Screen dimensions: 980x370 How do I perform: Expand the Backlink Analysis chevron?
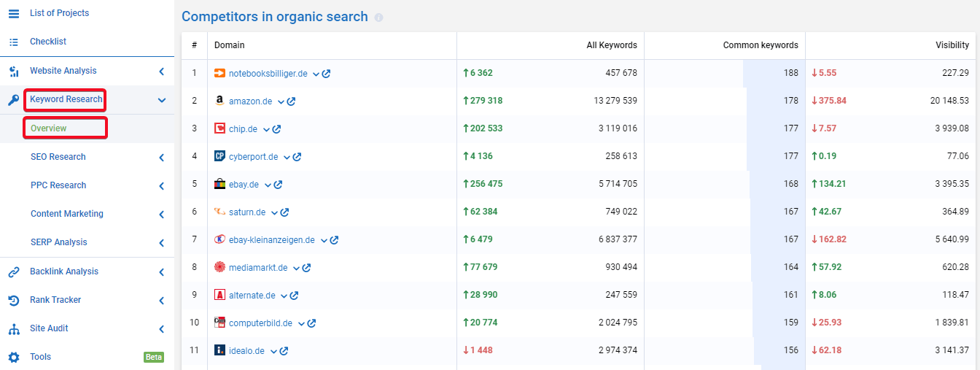(x=161, y=272)
